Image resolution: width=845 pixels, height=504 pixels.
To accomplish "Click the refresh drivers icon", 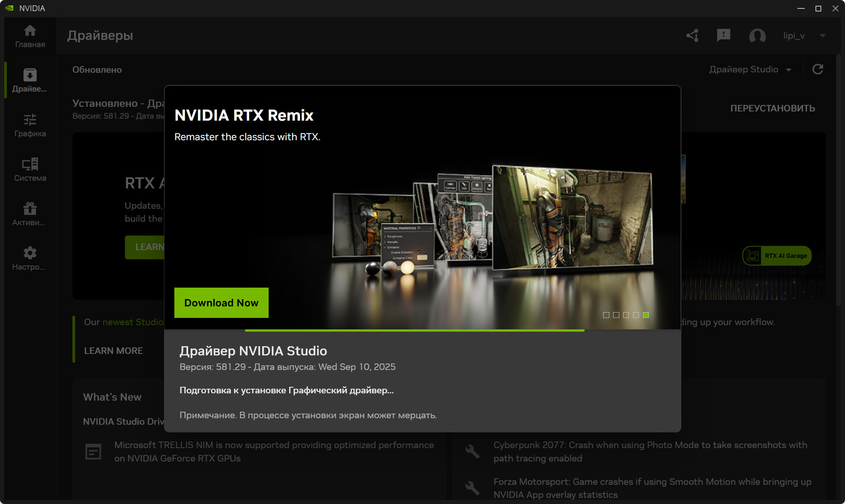I will [x=818, y=69].
